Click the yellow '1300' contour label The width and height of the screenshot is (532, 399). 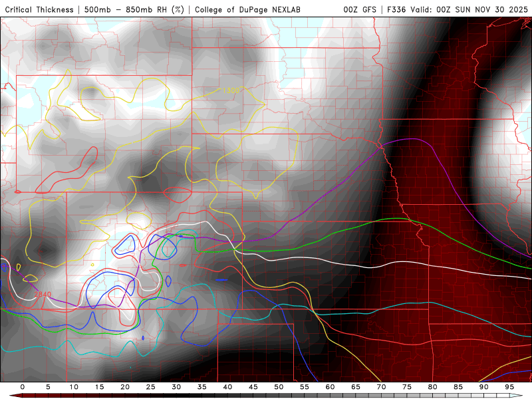click(231, 90)
